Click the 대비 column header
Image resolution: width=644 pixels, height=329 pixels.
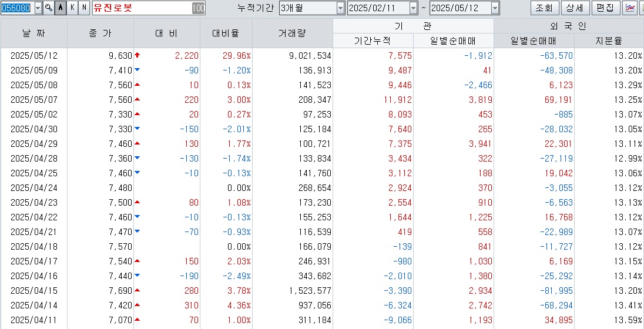click(x=167, y=33)
